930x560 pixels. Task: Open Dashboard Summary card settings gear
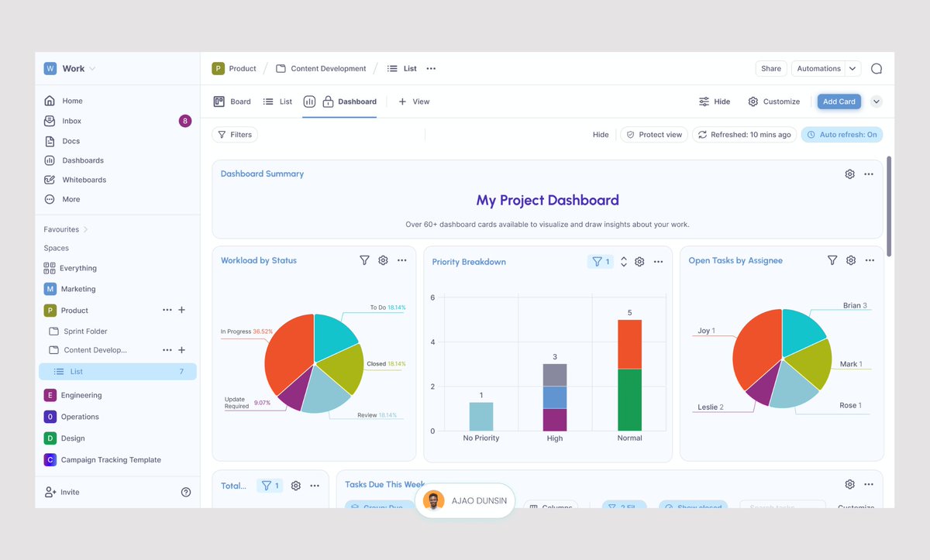pyautogui.click(x=849, y=174)
